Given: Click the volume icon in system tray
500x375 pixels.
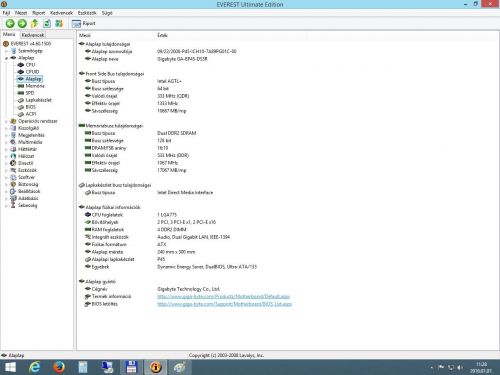Looking at the screenshot, I should pos(460,367).
